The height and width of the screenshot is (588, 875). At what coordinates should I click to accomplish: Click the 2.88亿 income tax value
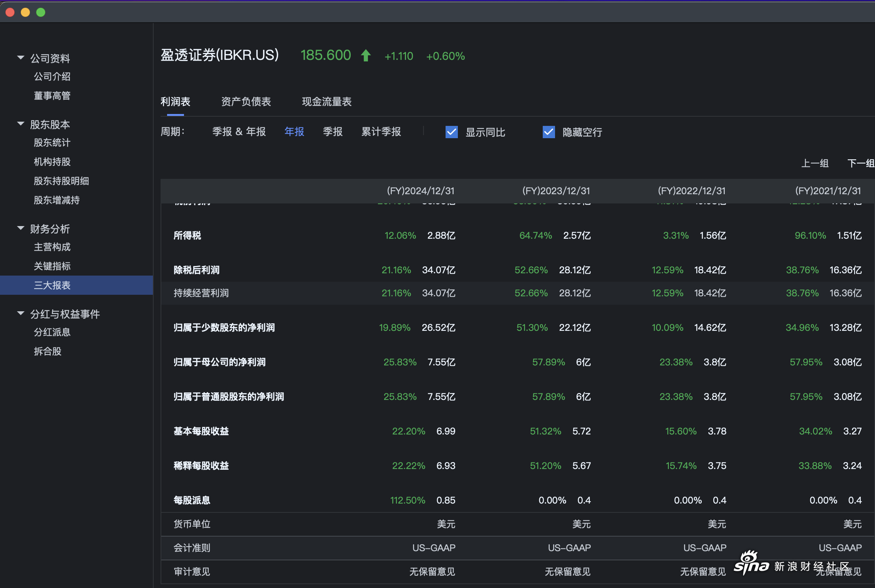pos(441,235)
